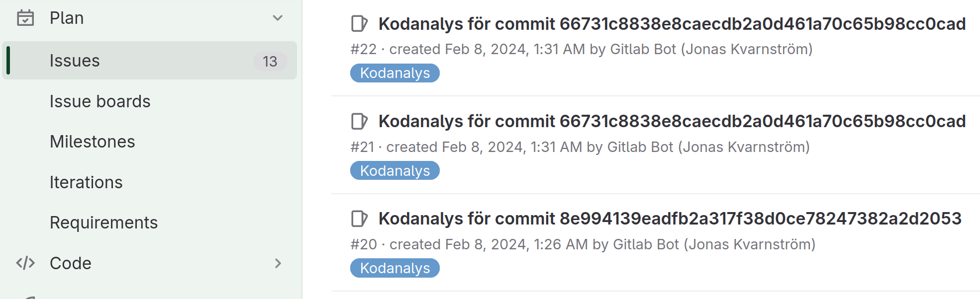This screenshot has height=299, width=980.
Task: Select Issues in the sidebar
Action: 75,61
